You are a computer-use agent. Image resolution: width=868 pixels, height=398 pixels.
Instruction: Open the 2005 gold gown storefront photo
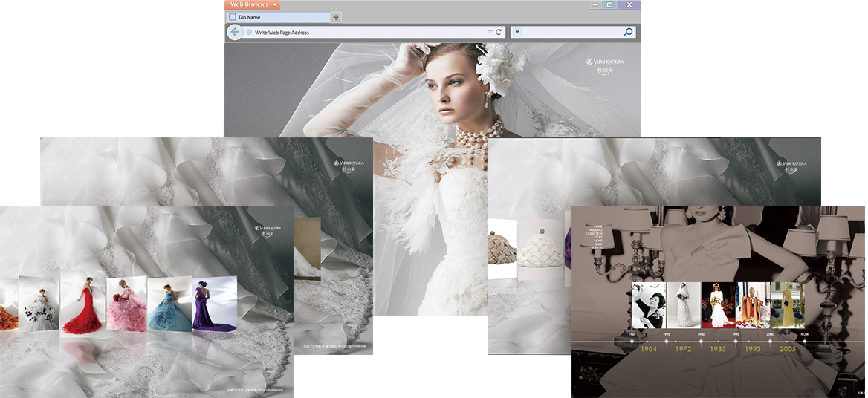coord(788,305)
